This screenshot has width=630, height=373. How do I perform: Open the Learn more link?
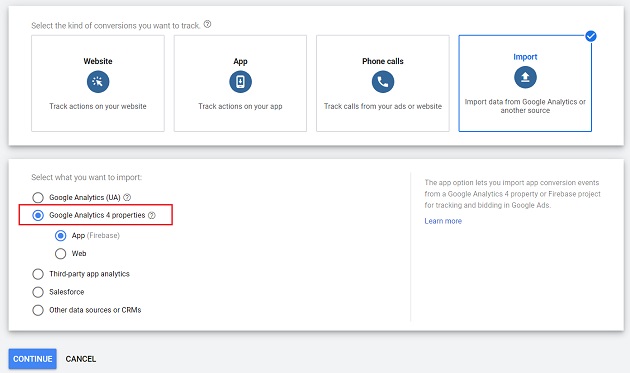point(443,221)
